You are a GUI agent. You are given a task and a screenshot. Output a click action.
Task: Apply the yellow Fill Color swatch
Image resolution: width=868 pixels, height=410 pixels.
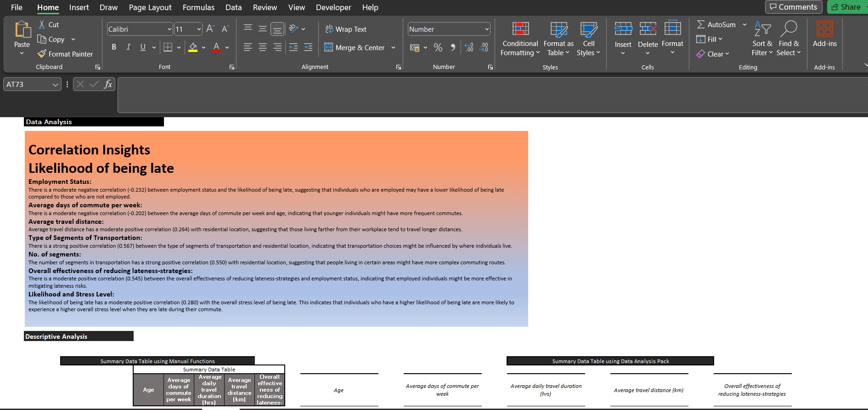pyautogui.click(x=193, y=47)
